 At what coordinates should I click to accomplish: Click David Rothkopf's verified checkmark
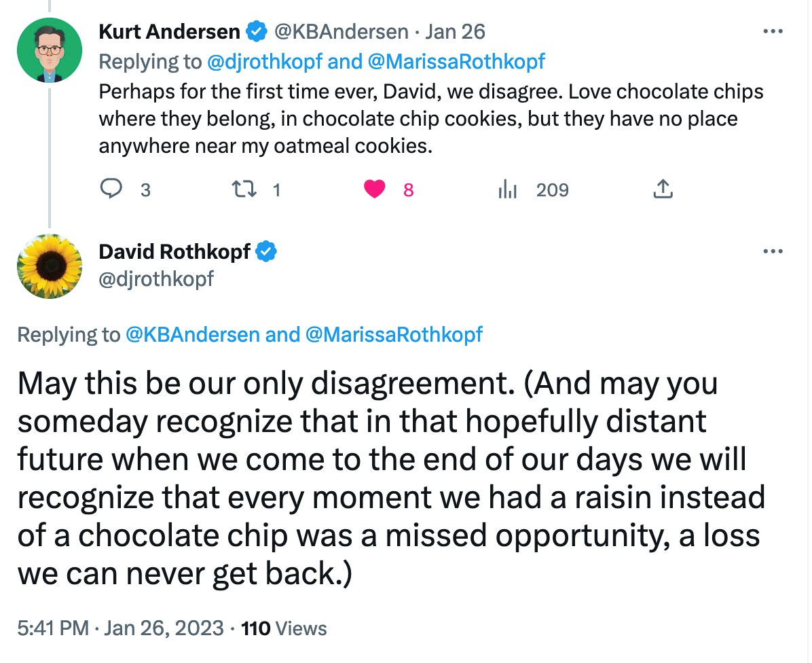click(267, 251)
